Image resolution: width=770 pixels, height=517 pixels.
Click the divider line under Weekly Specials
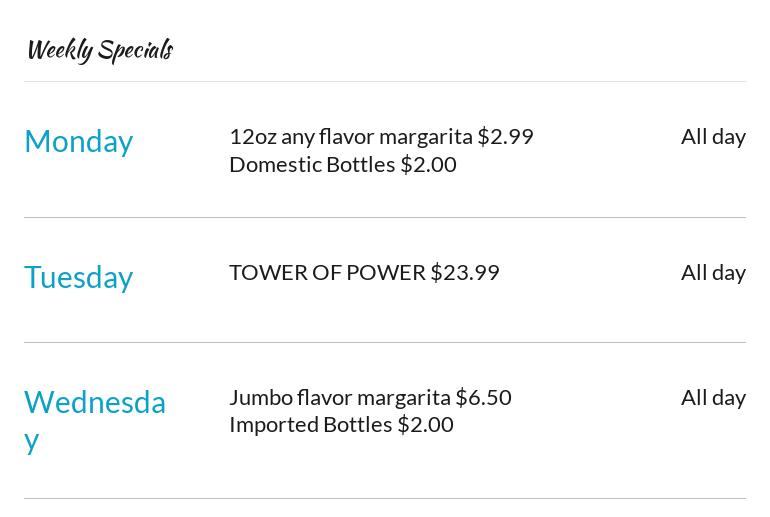pos(385,82)
